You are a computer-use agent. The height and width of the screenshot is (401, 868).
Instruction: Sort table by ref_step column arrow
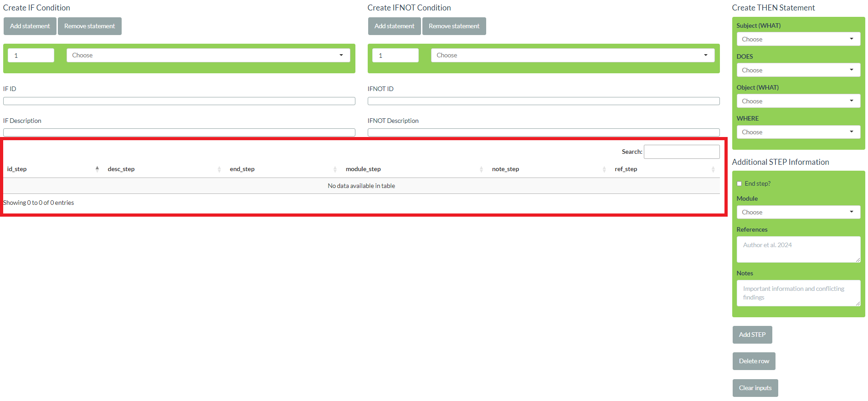pyautogui.click(x=713, y=169)
